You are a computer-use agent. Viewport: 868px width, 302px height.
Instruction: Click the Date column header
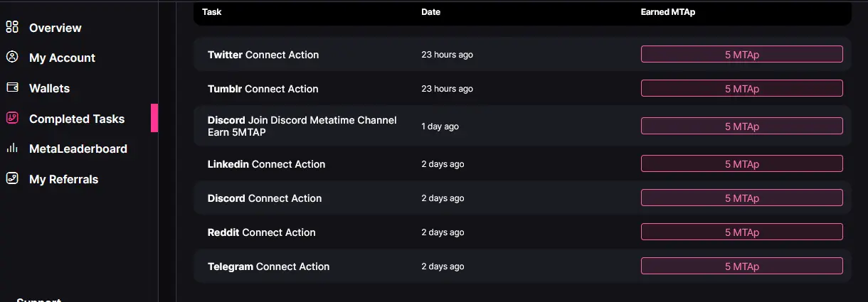coord(430,12)
